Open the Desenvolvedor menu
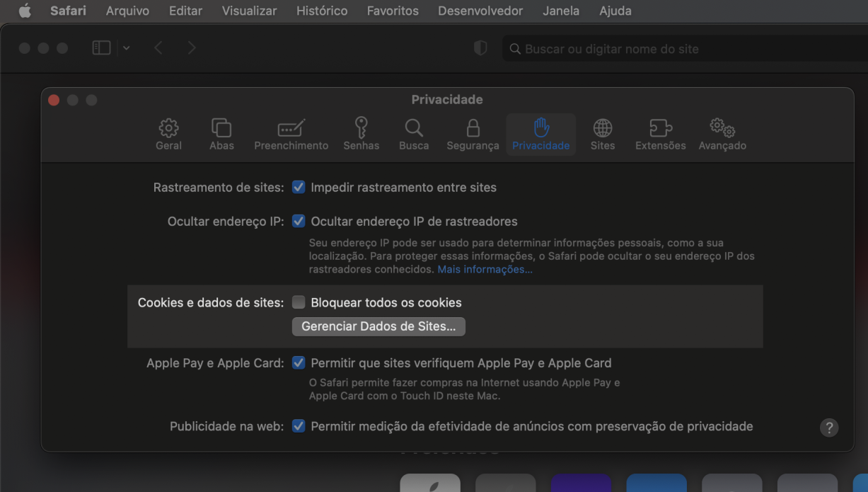Image resolution: width=868 pixels, height=492 pixels. [x=480, y=11]
